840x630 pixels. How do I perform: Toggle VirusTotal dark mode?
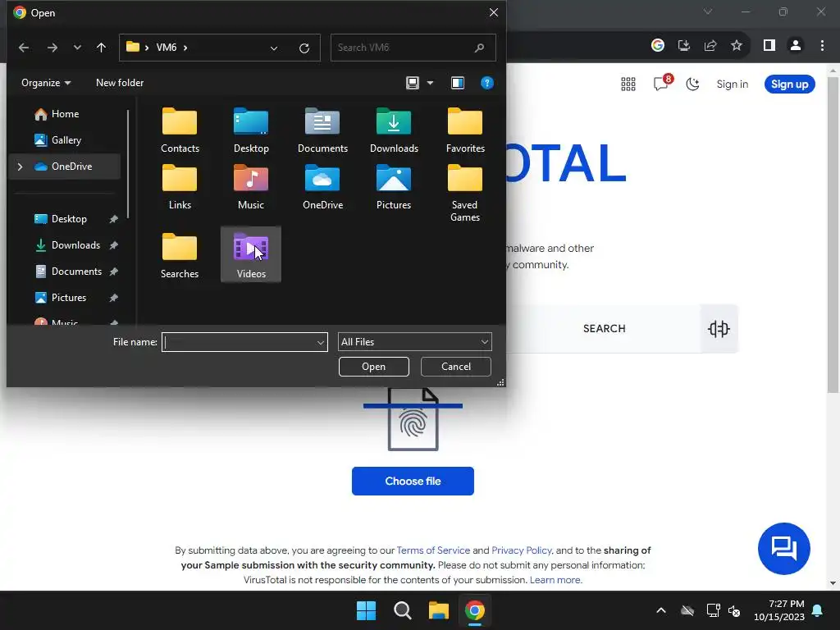point(692,84)
